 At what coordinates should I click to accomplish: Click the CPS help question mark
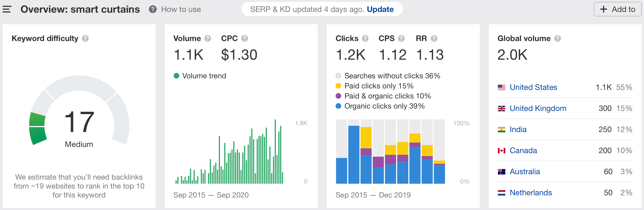click(x=401, y=38)
